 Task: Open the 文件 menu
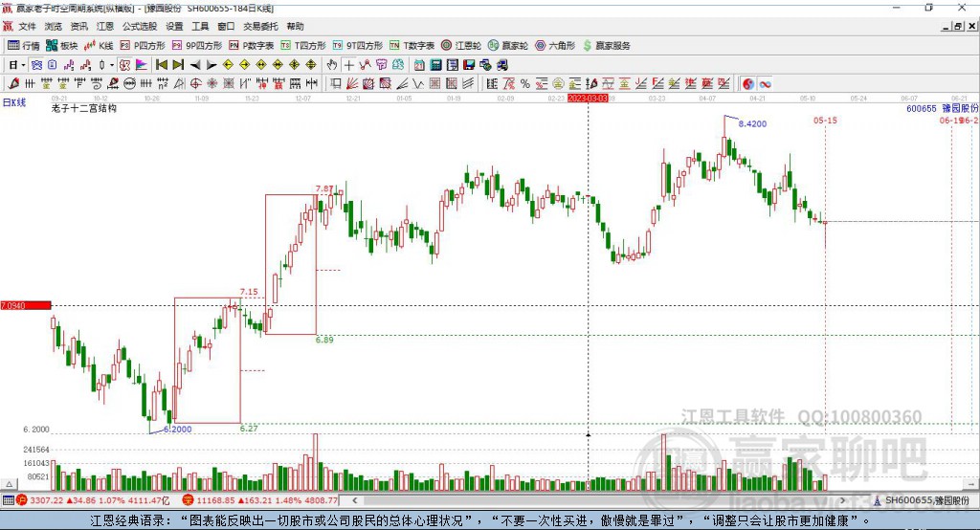[x=27, y=26]
